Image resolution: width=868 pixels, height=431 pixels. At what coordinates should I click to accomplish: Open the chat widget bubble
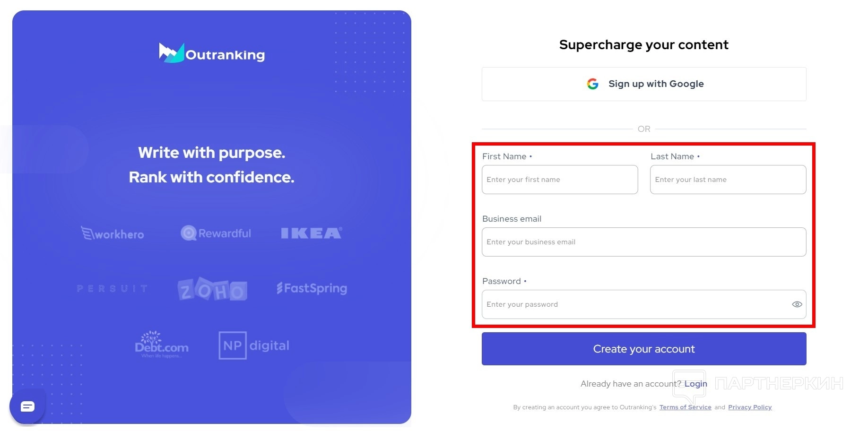(27, 406)
